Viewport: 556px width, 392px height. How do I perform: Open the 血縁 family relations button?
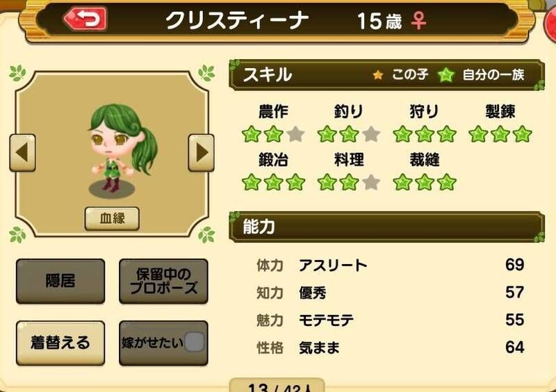pos(112,218)
